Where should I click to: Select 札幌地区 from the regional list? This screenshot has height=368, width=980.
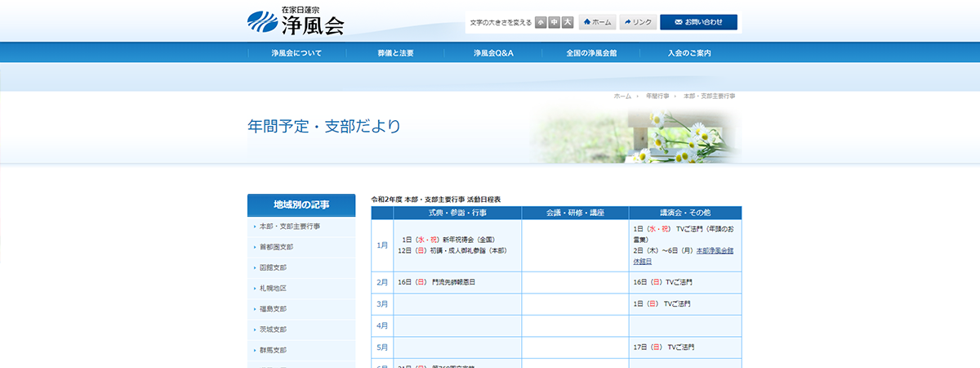pyautogui.click(x=273, y=288)
